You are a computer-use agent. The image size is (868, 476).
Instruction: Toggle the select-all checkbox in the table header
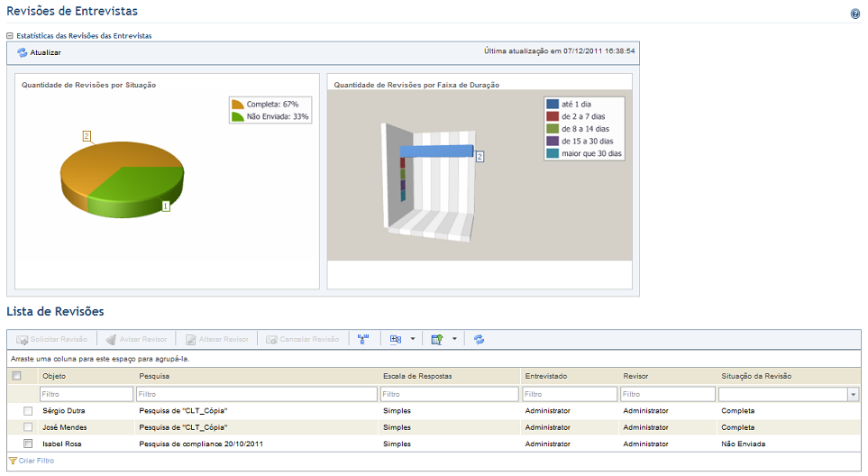coord(16,376)
